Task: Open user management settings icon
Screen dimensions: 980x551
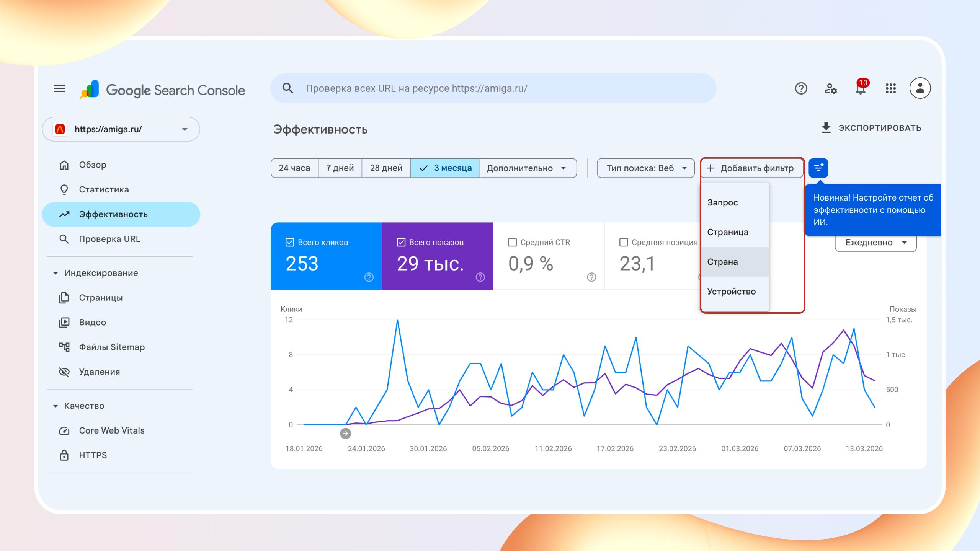Action: click(x=830, y=88)
